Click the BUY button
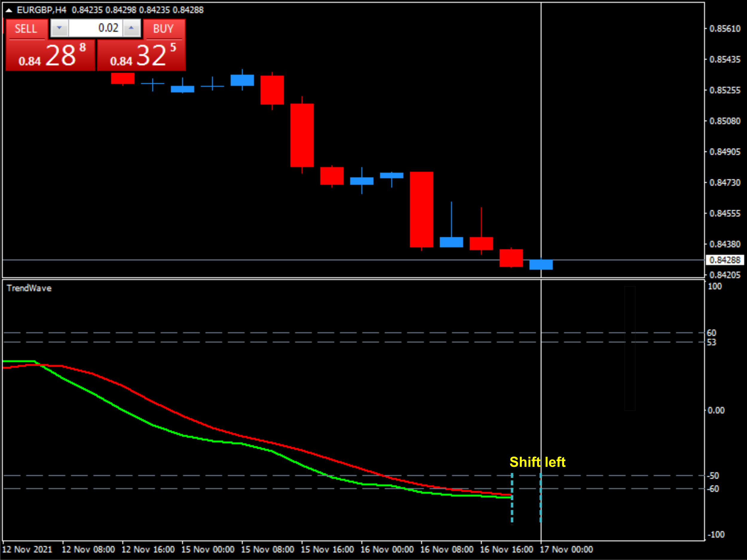Screen dimensions: 747x560 click(163, 29)
